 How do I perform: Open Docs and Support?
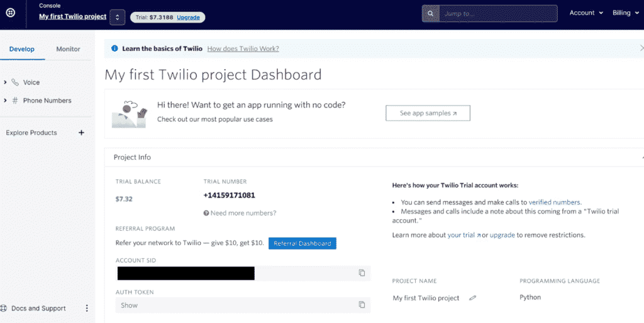click(x=38, y=308)
